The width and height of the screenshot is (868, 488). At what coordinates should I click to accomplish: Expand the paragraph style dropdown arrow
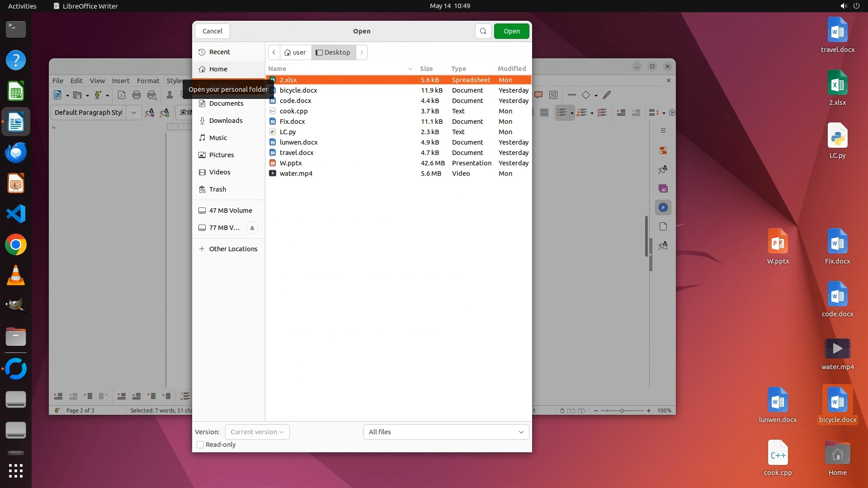[x=133, y=113]
